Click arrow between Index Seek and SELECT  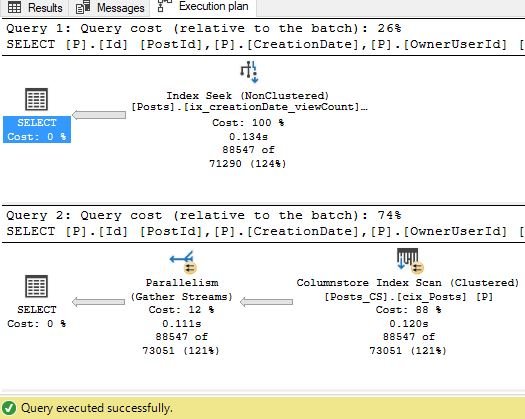pyautogui.click(x=99, y=115)
